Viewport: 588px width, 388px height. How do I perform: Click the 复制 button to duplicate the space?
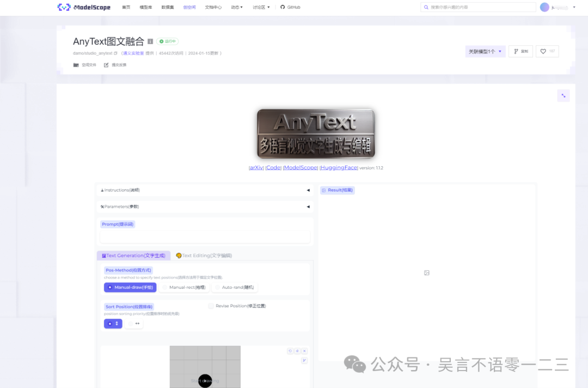520,51
